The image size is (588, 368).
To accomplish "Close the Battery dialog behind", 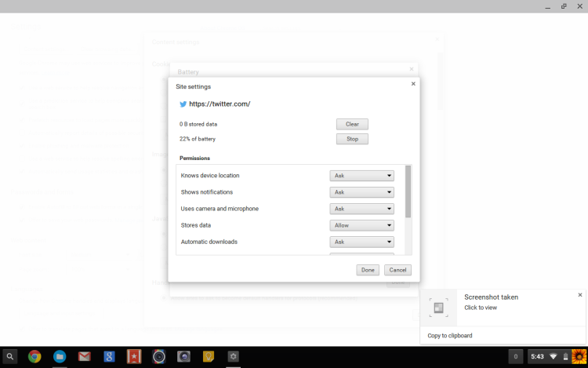I will coord(412,69).
